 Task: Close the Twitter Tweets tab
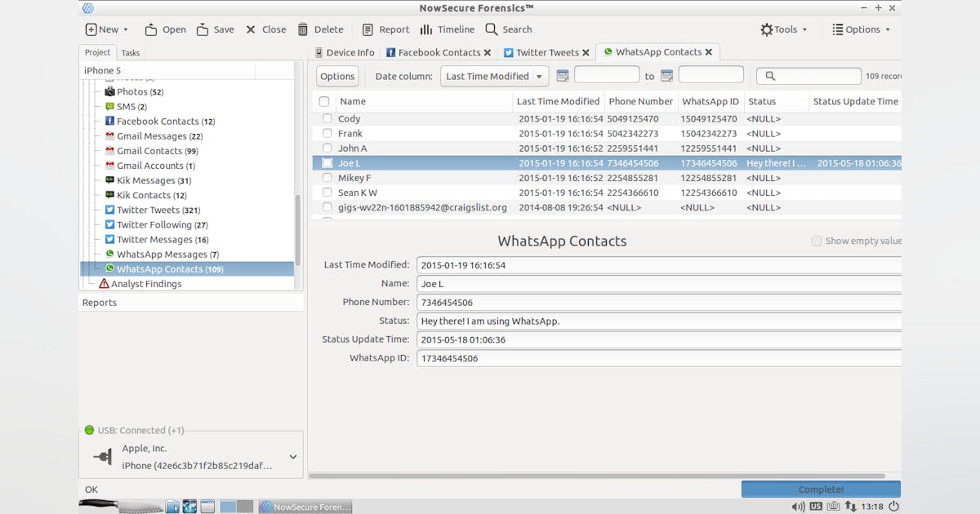click(x=586, y=53)
